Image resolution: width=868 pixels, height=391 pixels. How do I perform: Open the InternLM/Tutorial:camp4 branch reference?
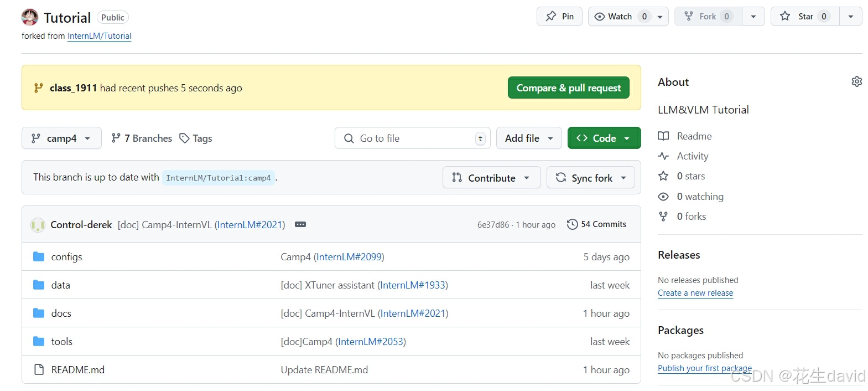coord(218,178)
